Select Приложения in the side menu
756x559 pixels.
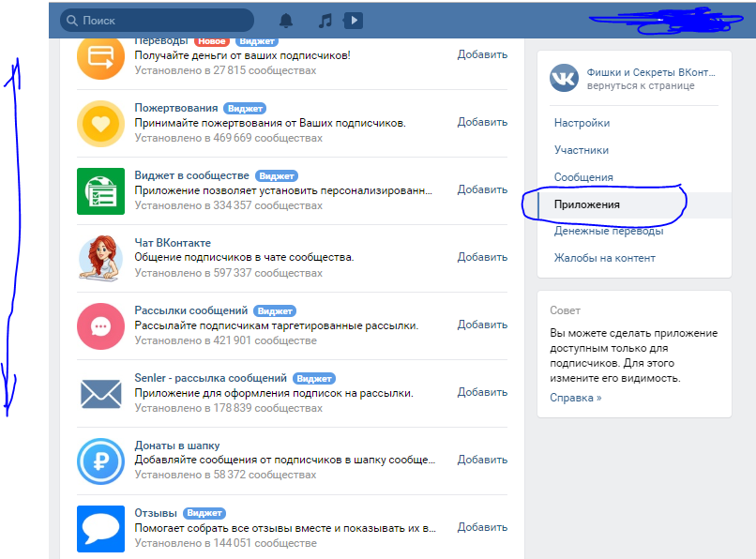coord(634,205)
